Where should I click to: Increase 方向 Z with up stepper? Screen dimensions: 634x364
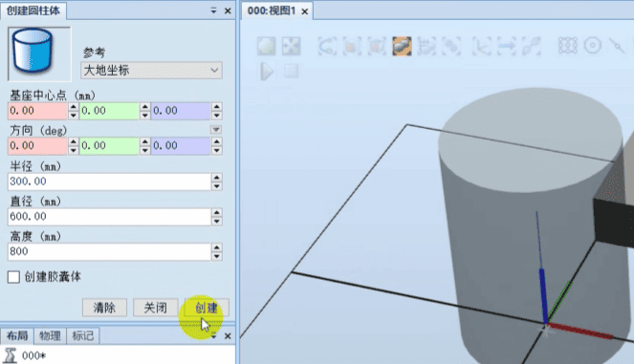coord(217,141)
